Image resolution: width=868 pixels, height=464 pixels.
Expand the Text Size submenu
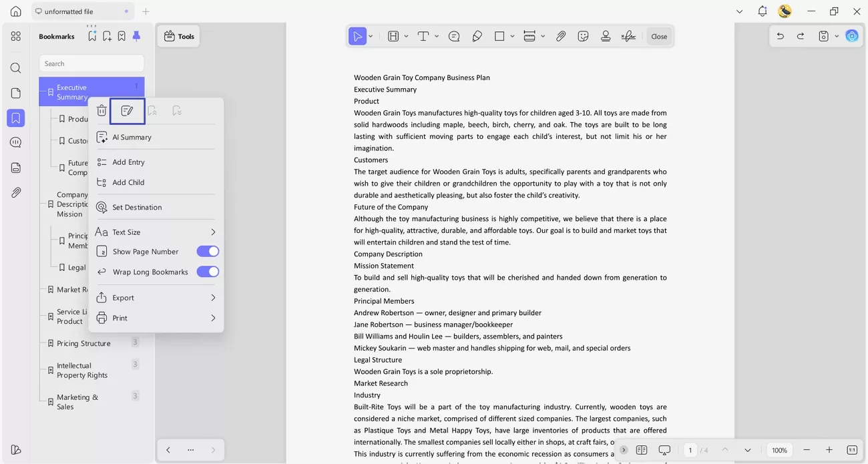click(155, 232)
